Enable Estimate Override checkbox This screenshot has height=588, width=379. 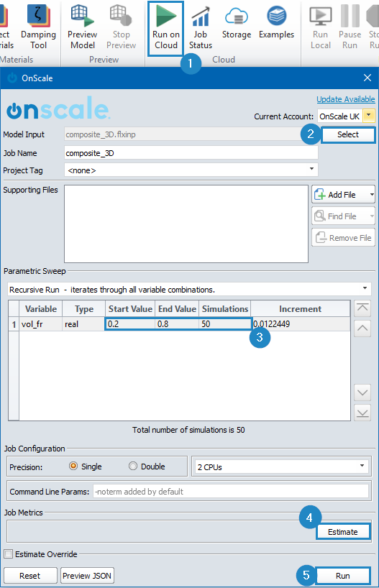pyautogui.click(x=8, y=554)
